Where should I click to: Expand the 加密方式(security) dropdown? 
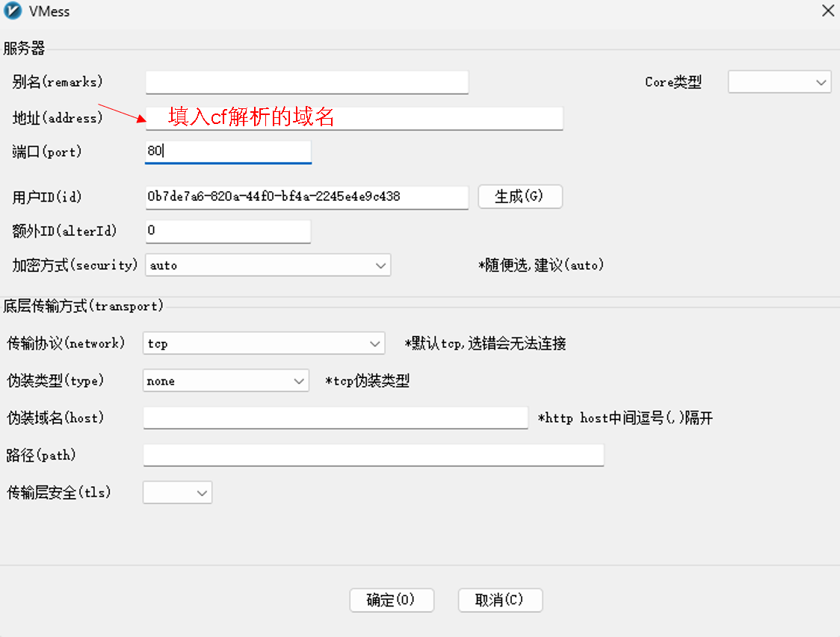coord(380,265)
